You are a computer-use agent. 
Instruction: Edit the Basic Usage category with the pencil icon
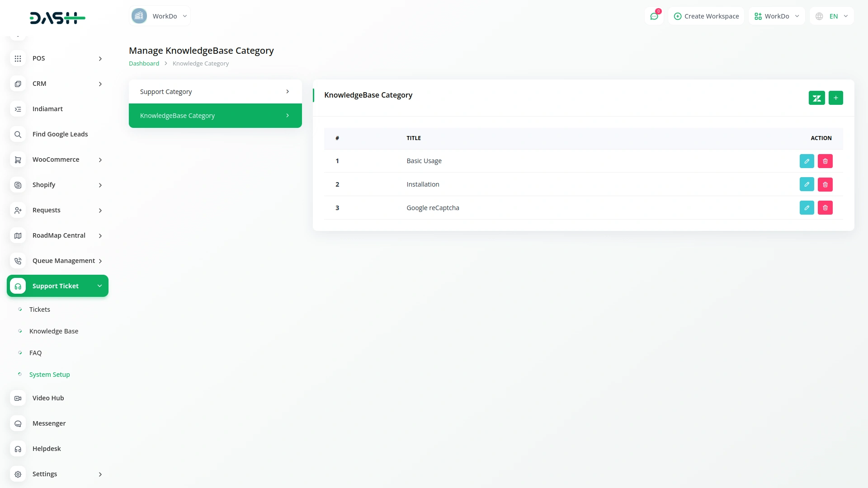point(807,161)
